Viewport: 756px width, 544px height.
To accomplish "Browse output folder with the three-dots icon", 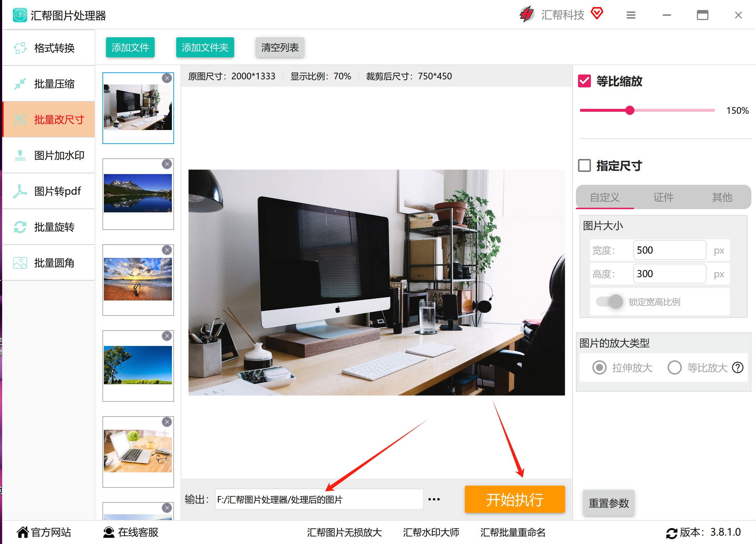I will coord(434,499).
